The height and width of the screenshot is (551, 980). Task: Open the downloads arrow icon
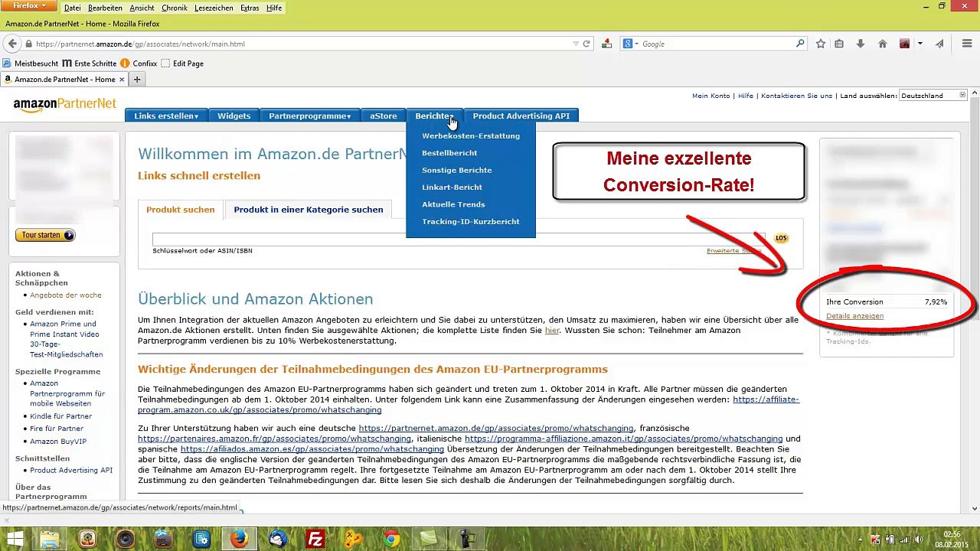click(861, 44)
